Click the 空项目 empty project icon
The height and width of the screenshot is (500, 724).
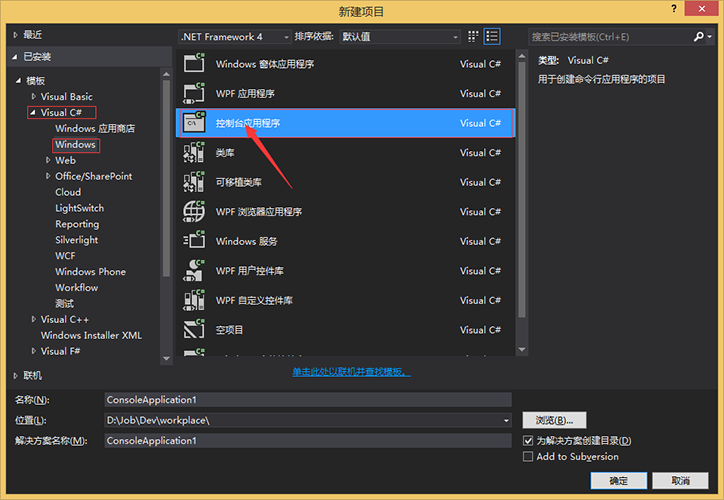194,330
